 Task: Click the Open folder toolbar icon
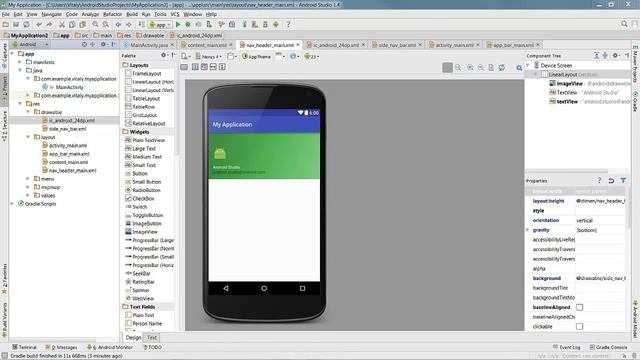coord(6,25)
